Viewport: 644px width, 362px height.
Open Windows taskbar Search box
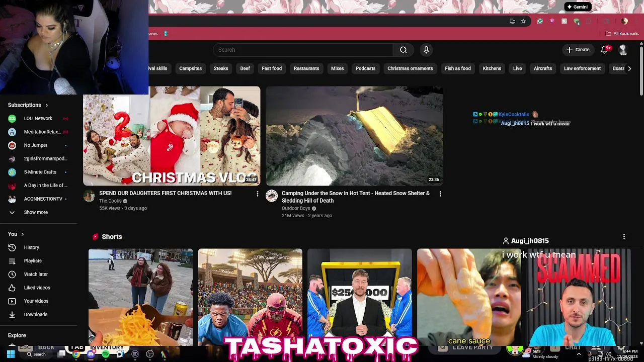(36, 354)
